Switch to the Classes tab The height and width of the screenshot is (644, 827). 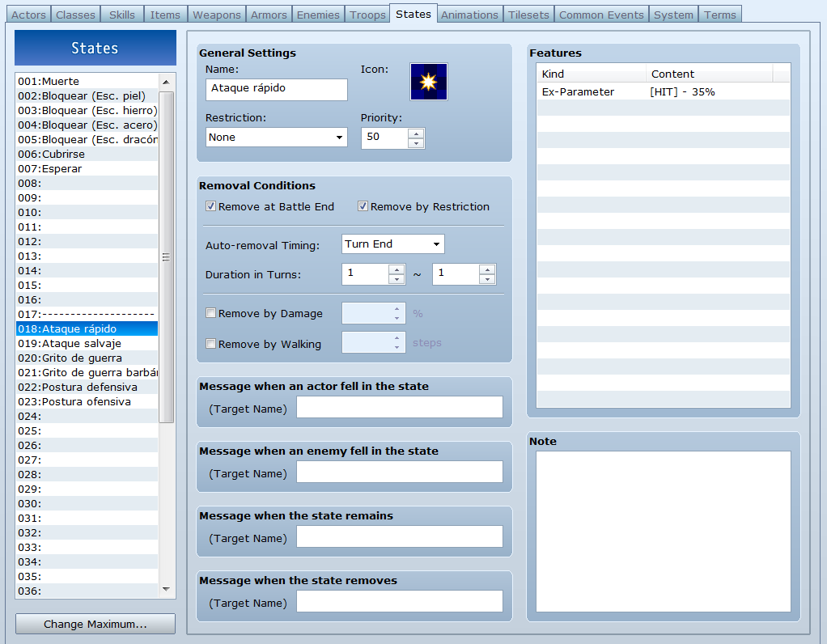tap(75, 15)
